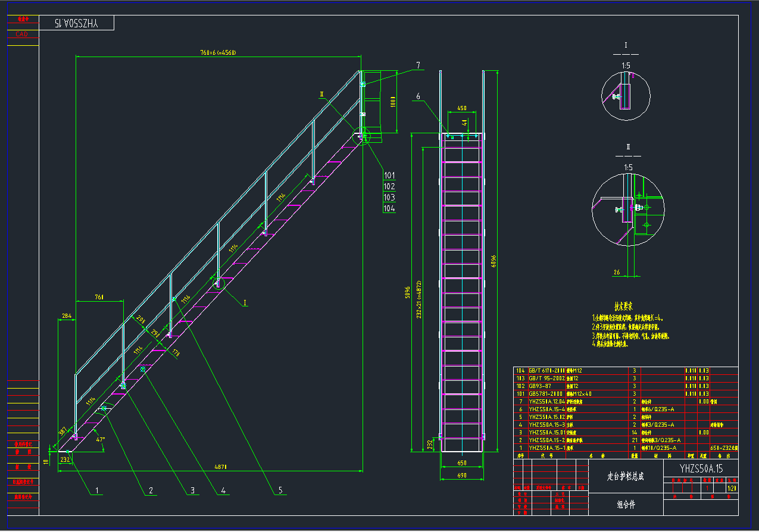Select the "组合件" text in the title block
The width and height of the screenshot is (759, 532).
(626, 505)
